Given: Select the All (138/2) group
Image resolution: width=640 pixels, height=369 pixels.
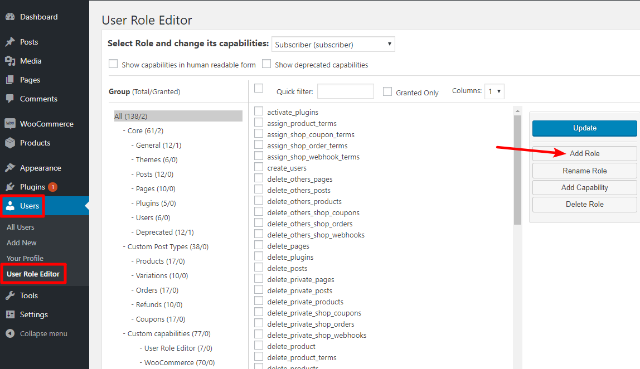Looking at the screenshot, I should tap(178, 116).
